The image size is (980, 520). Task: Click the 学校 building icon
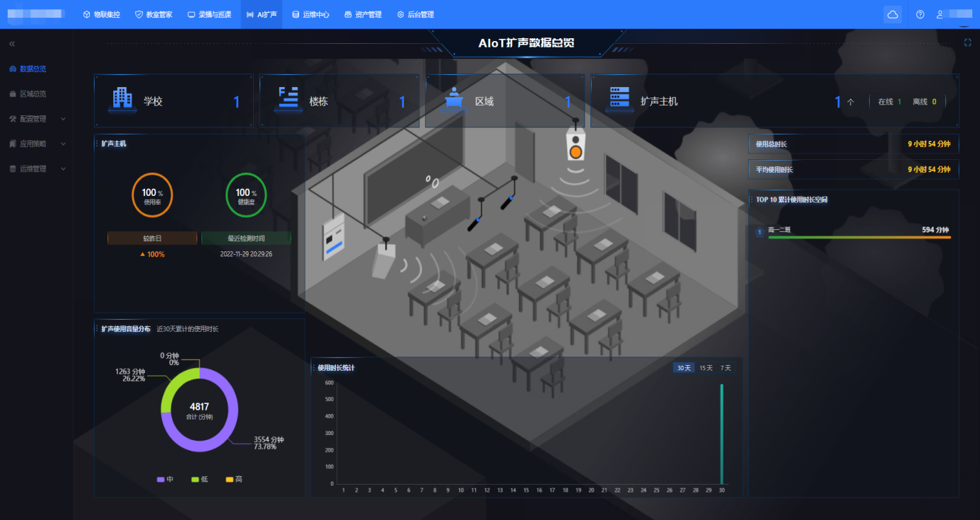[122, 100]
